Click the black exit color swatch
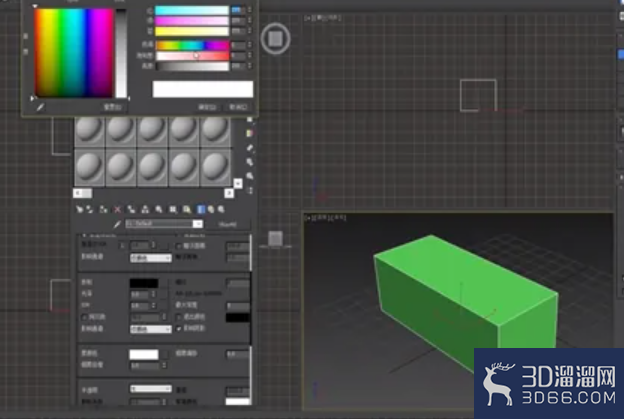Image resolution: width=624 pixels, height=419 pixels. click(x=238, y=318)
